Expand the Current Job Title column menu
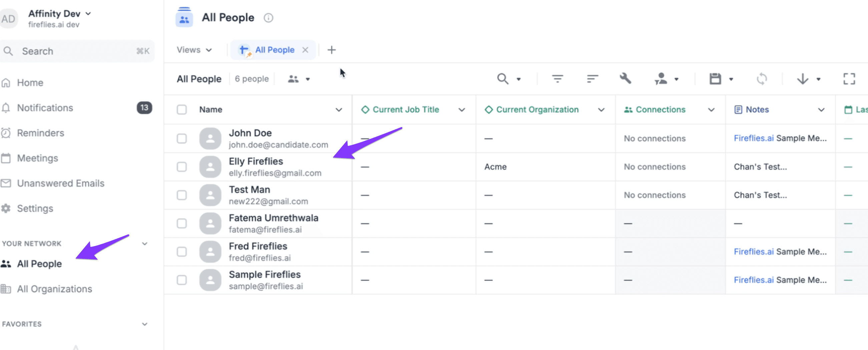Viewport: 868px width, 350px height. tap(462, 110)
